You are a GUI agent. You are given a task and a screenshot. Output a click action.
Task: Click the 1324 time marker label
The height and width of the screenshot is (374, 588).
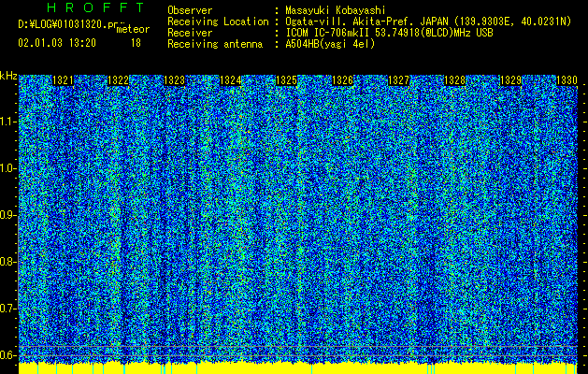pyautogui.click(x=231, y=80)
